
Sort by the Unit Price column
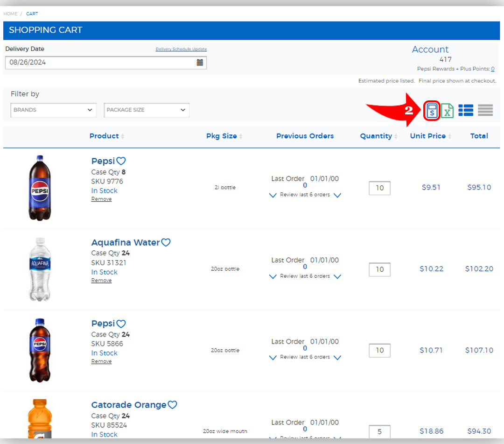point(428,136)
